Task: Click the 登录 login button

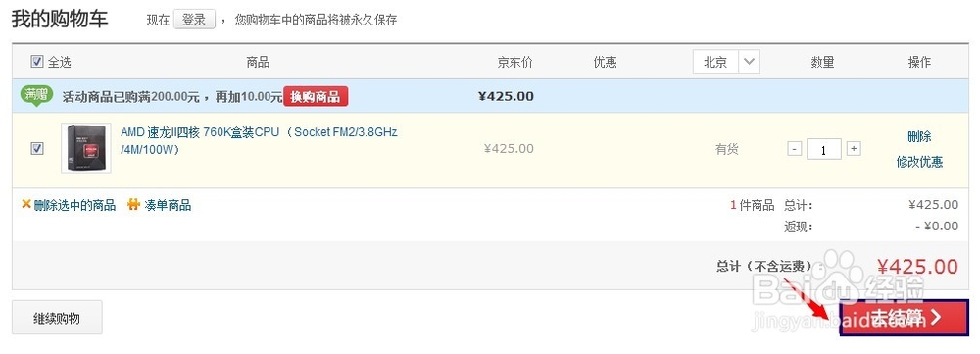Action: tap(194, 20)
